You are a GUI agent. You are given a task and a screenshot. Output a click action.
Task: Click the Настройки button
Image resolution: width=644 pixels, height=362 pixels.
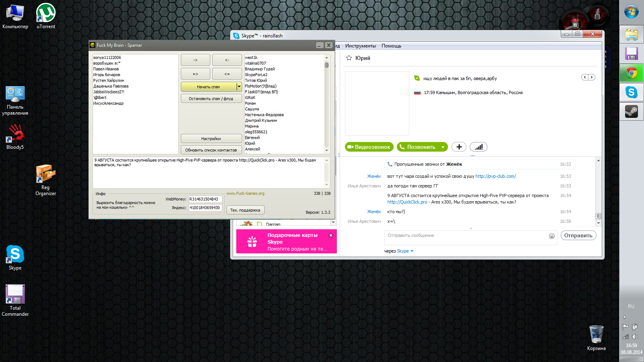(211, 138)
